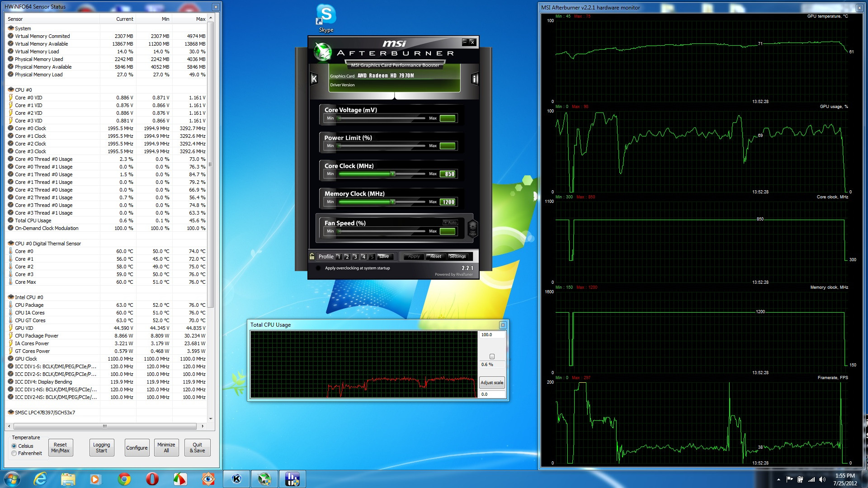Screen dimensions: 868x488
Task: Click HWiNFO sensor list scroll-down arrow
Action: point(211,419)
